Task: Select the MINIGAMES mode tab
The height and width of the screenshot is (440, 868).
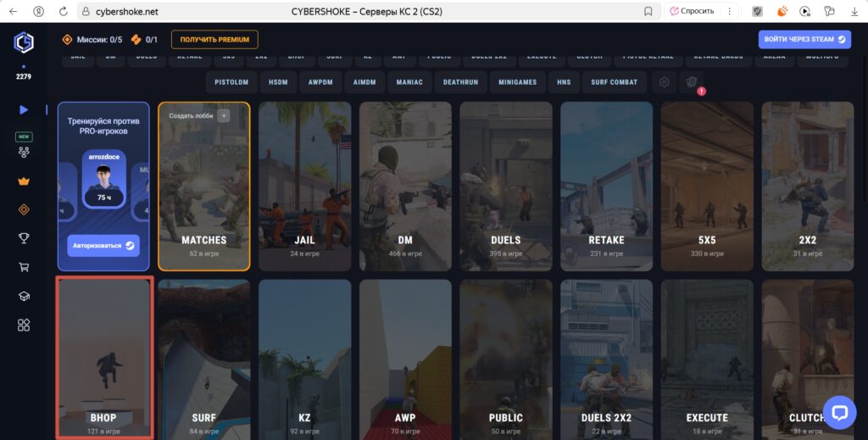Action: pos(518,82)
